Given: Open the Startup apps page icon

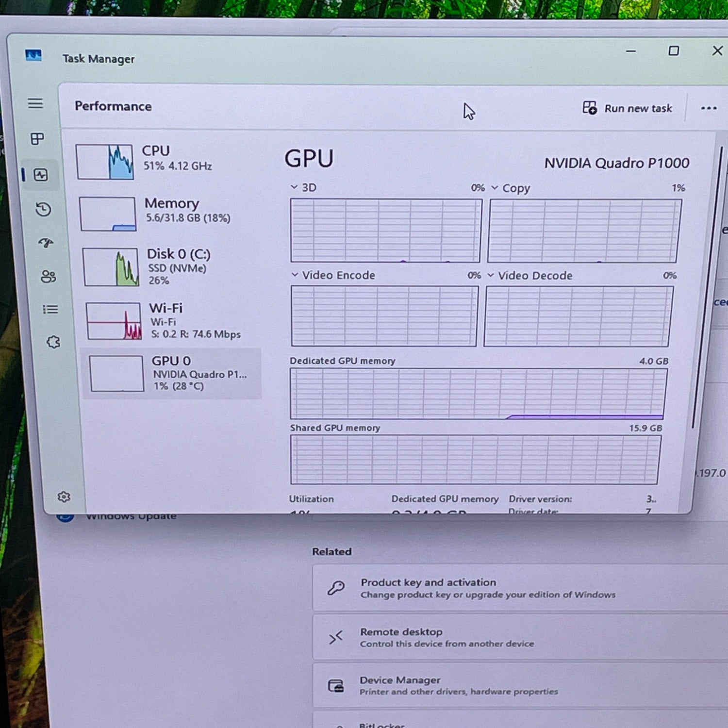Looking at the screenshot, I should click(x=46, y=243).
